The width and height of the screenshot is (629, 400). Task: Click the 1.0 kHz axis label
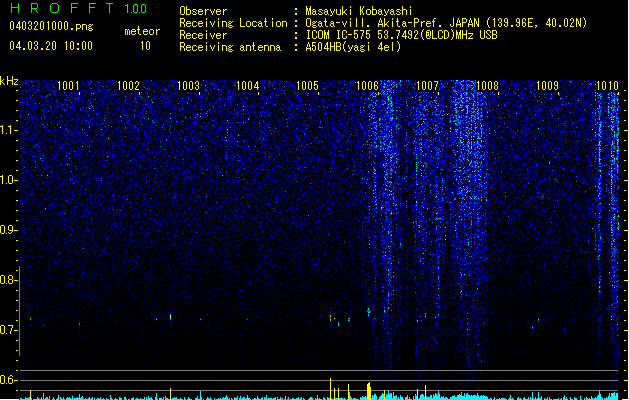(x=9, y=180)
